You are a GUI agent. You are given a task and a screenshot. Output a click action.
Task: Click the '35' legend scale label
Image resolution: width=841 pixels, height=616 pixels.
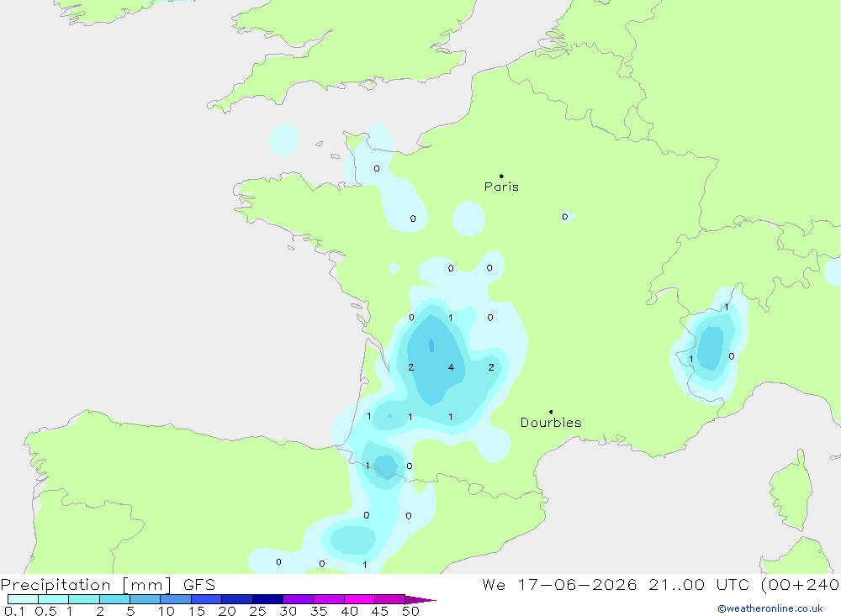[x=319, y=611]
